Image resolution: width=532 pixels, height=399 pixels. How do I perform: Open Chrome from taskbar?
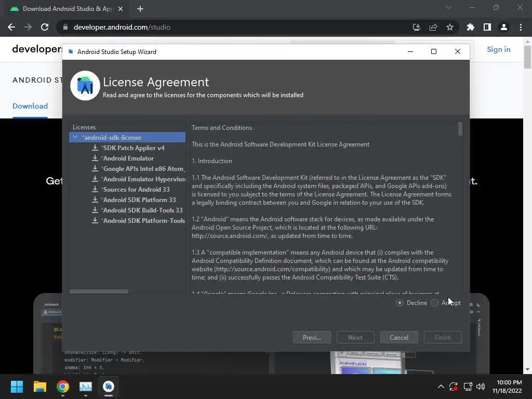(63, 387)
